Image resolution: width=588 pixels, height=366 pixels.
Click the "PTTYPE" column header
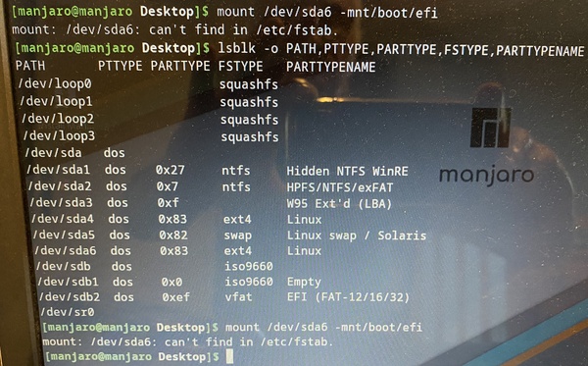[120, 66]
